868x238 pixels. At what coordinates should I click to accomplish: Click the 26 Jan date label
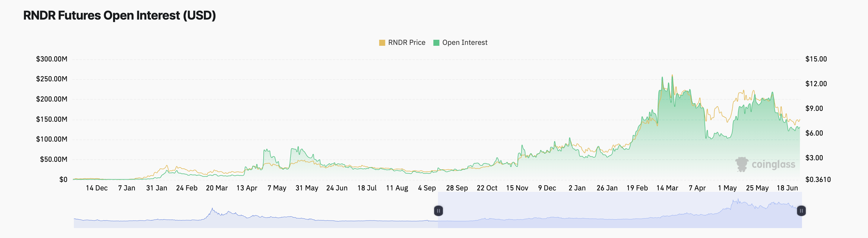[x=607, y=188]
